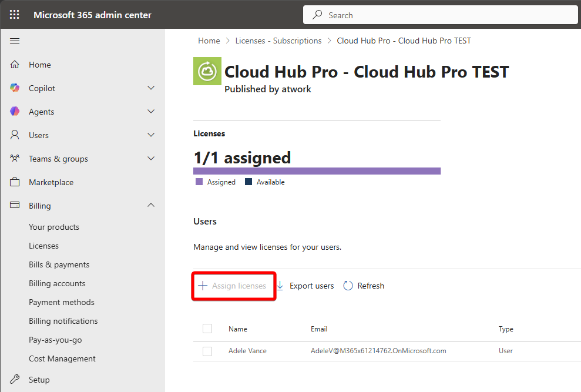
Task: Open Billing notifications page
Action: click(x=63, y=321)
